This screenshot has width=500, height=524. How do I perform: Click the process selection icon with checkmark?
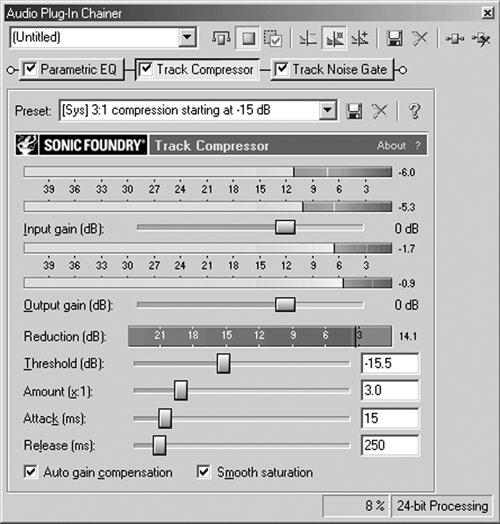273,38
